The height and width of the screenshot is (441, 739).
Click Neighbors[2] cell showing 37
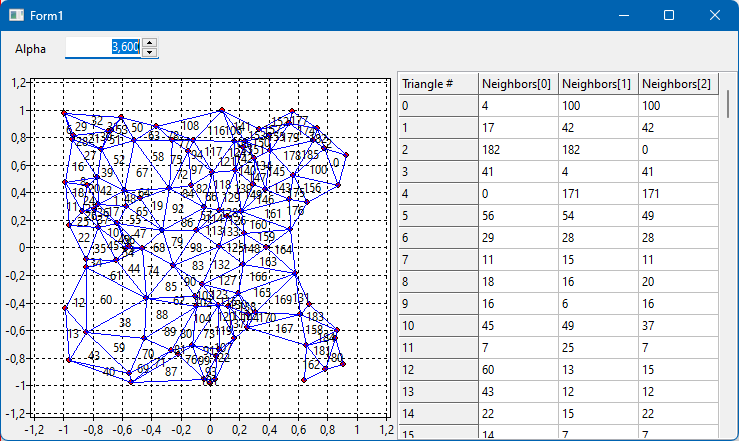click(x=678, y=326)
